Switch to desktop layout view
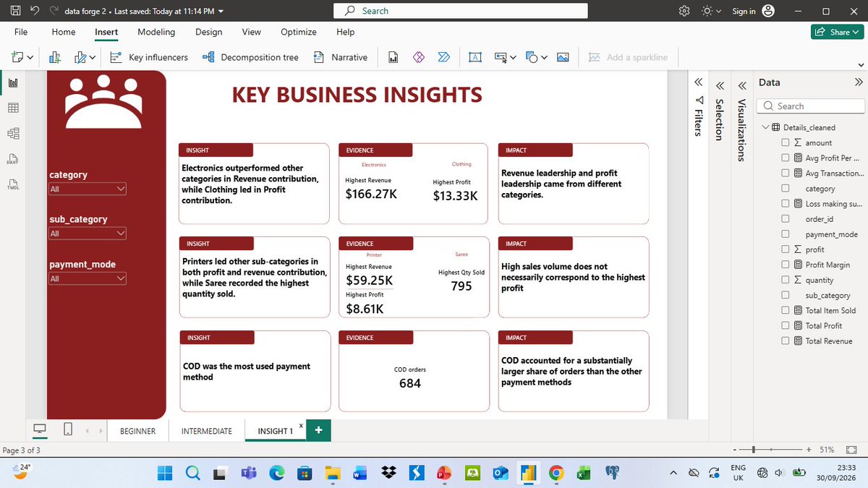This screenshot has width=868, height=488. (40, 429)
